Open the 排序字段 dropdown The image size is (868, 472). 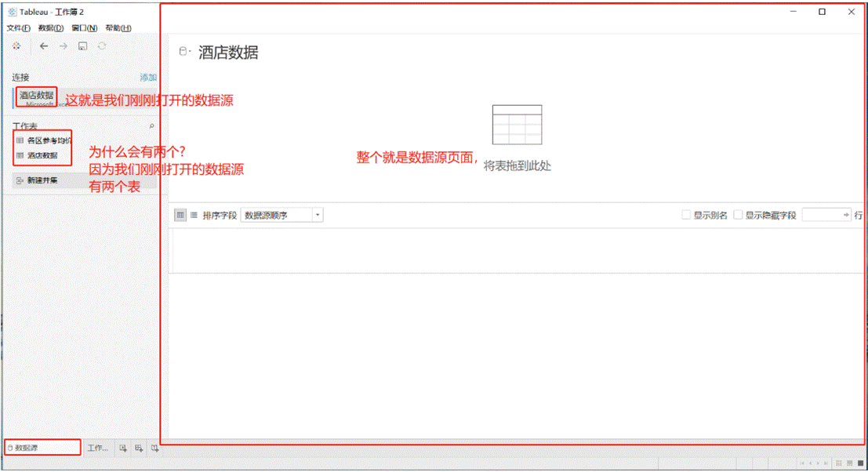[x=281, y=216]
